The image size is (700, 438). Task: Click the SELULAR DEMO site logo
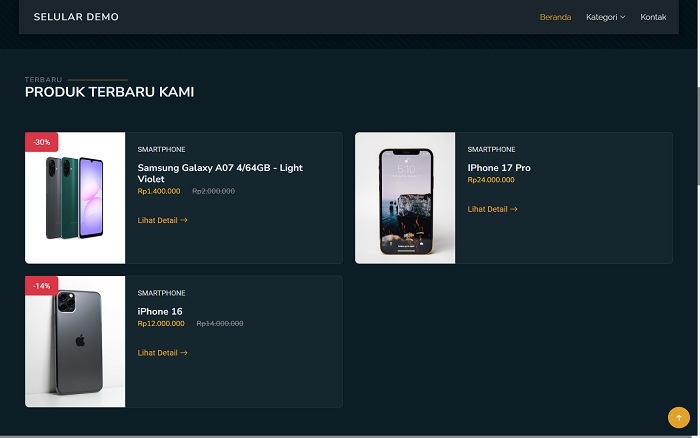coord(76,17)
